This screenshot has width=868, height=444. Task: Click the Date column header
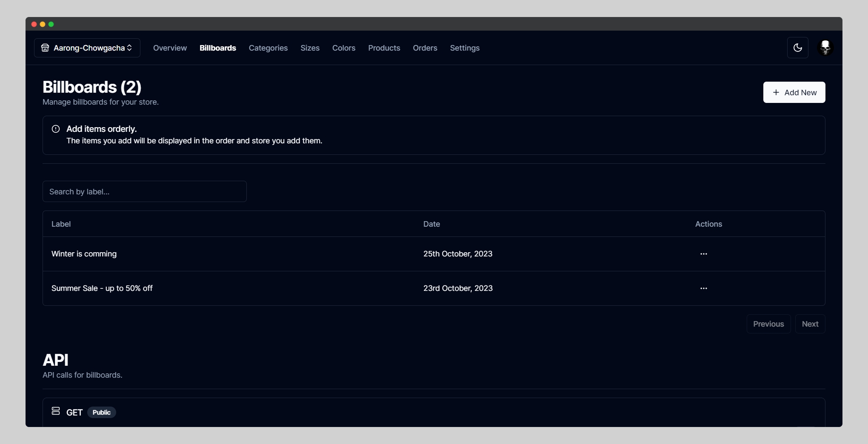(431, 224)
